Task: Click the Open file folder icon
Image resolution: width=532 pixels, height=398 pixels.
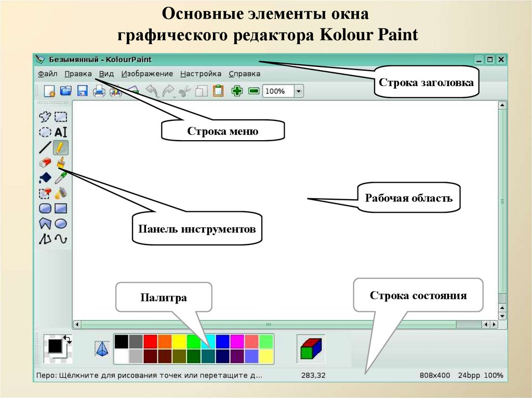Action: click(66, 91)
